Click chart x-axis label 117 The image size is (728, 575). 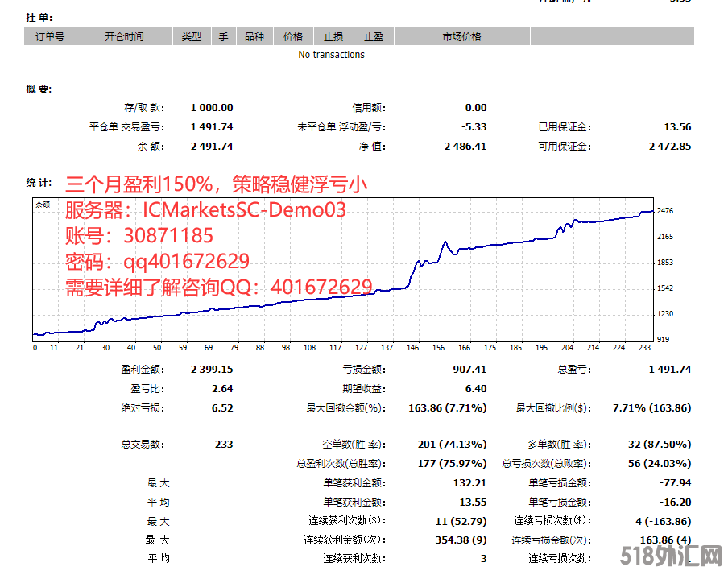[x=335, y=347]
